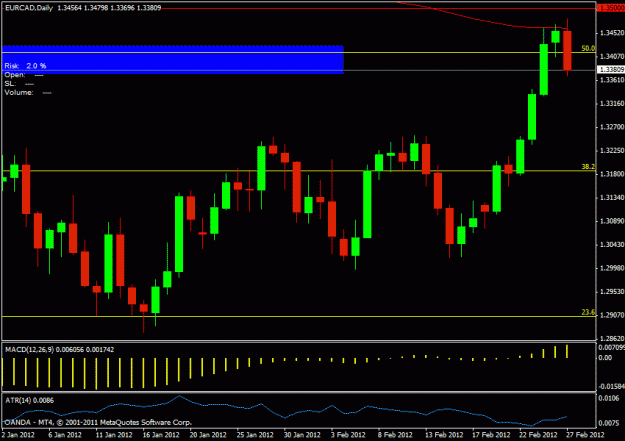Screen dimensions: 625x441
Task: Click the 13 Feb 2012 date label
Action: (443, 435)
